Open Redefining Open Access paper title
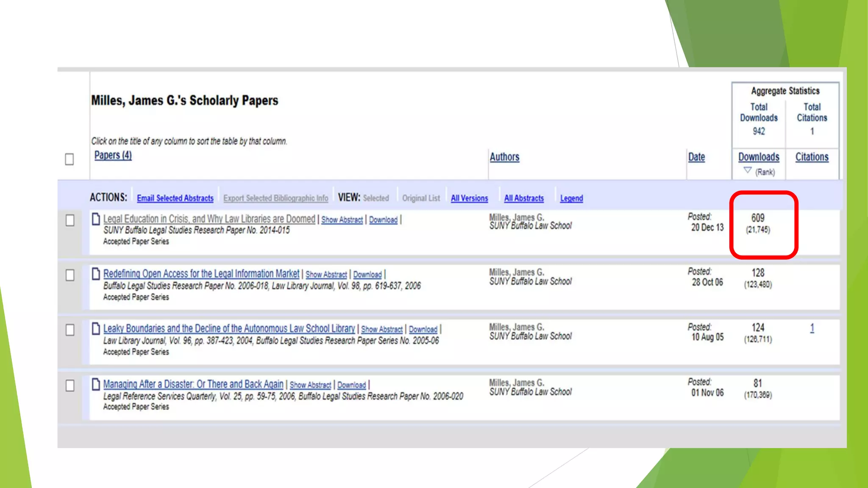868x488 pixels. point(201,274)
